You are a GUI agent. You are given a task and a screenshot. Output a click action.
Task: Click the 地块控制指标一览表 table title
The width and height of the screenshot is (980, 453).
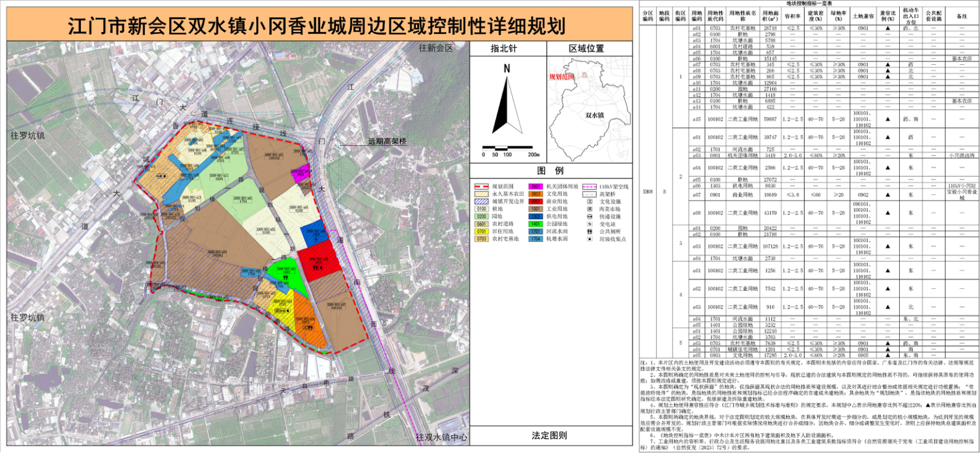(x=808, y=3)
